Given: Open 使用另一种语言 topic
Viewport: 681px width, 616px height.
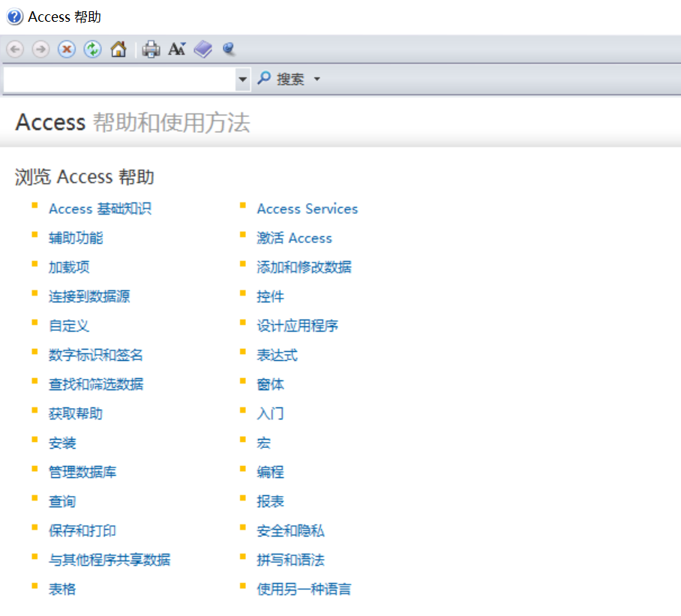Looking at the screenshot, I should 304,590.
